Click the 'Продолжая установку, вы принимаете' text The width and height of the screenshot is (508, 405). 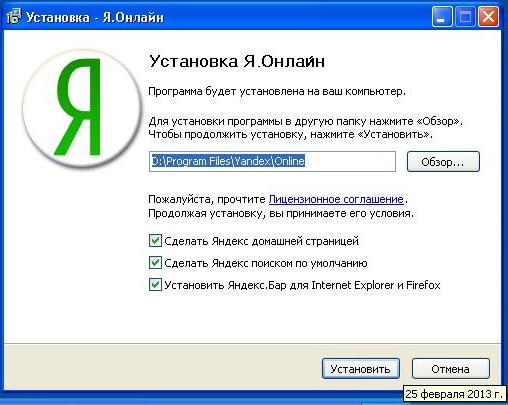coord(281,213)
